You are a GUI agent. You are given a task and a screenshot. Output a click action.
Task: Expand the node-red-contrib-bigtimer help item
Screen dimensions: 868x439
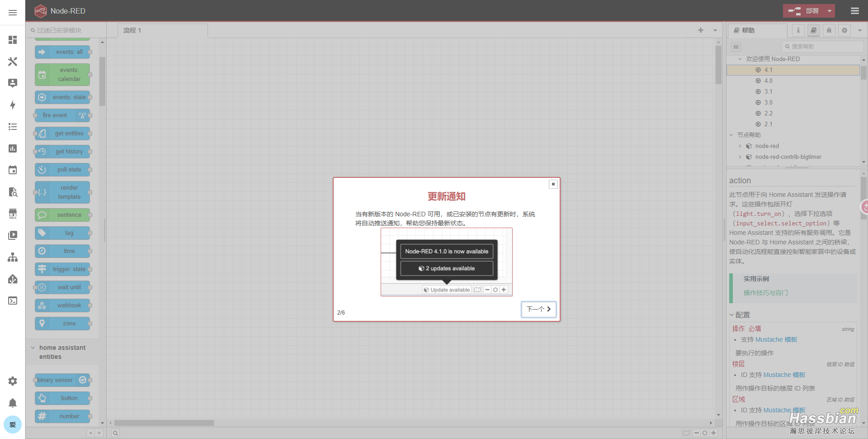[740, 157]
